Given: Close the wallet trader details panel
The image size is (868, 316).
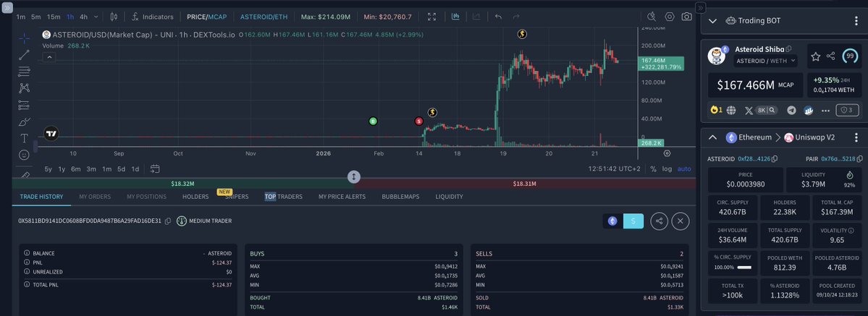Looking at the screenshot, I should (x=681, y=221).
